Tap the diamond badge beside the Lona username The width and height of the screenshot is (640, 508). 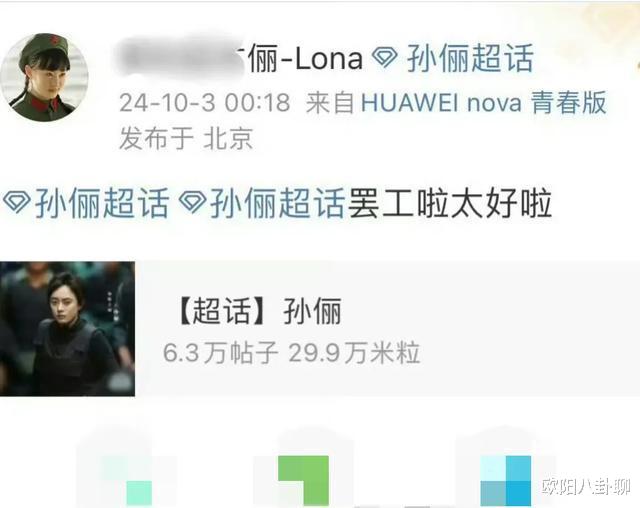385,58
